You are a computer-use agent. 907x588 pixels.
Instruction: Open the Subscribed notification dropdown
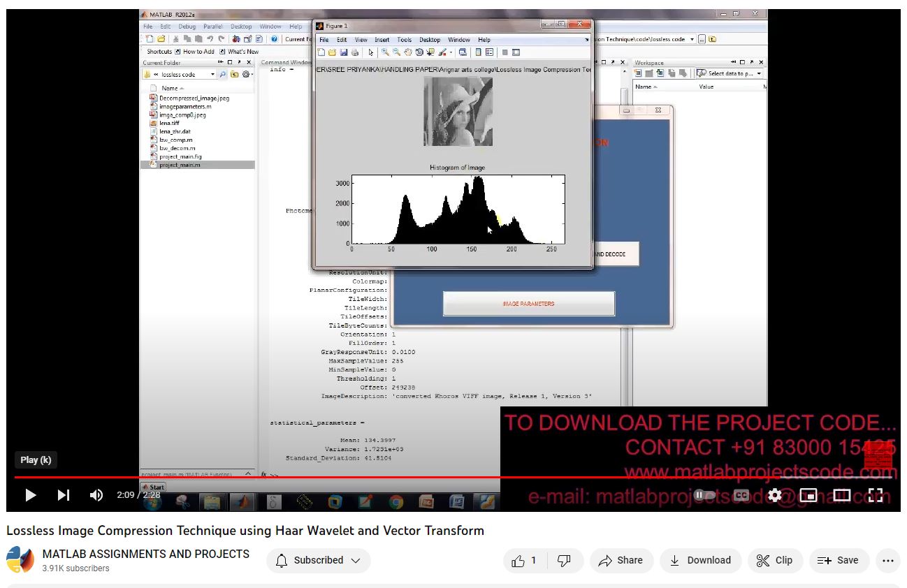pyautogui.click(x=318, y=560)
